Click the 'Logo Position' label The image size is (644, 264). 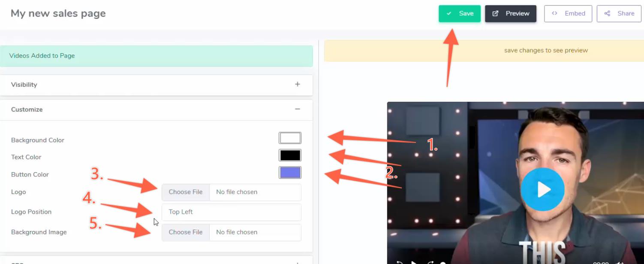click(31, 212)
